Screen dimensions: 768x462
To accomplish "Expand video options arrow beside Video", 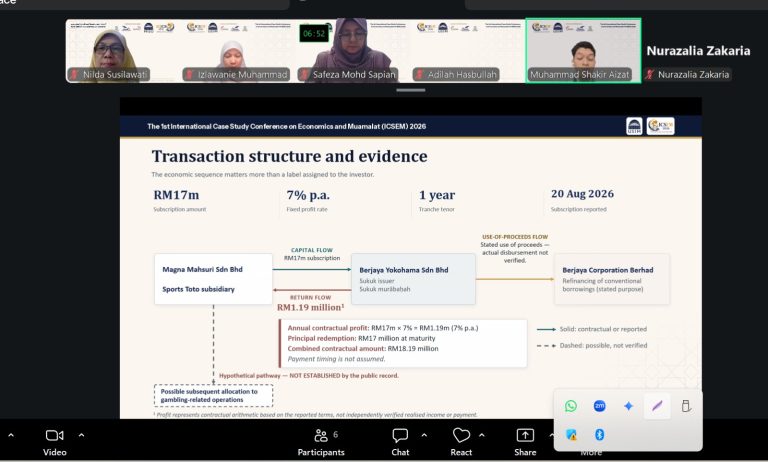I will pyautogui.click(x=81, y=435).
